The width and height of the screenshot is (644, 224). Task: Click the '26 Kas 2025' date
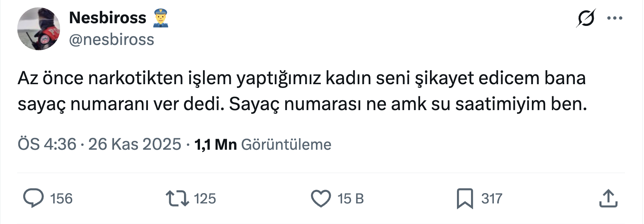pos(135,144)
